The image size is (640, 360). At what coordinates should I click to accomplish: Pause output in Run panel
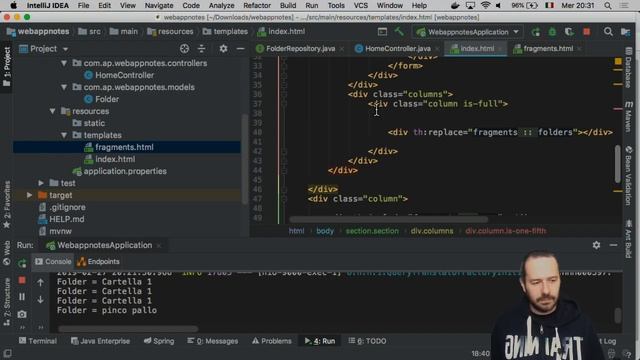coord(22,297)
